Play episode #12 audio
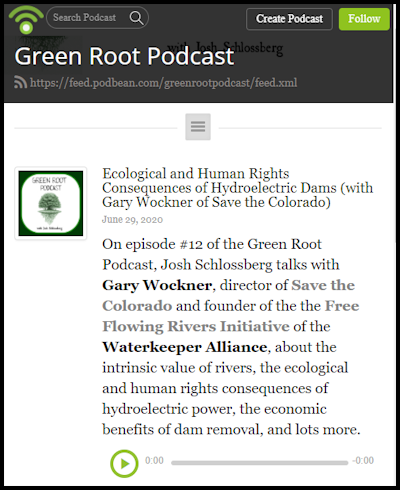The height and width of the screenshot is (490, 400). click(x=124, y=463)
